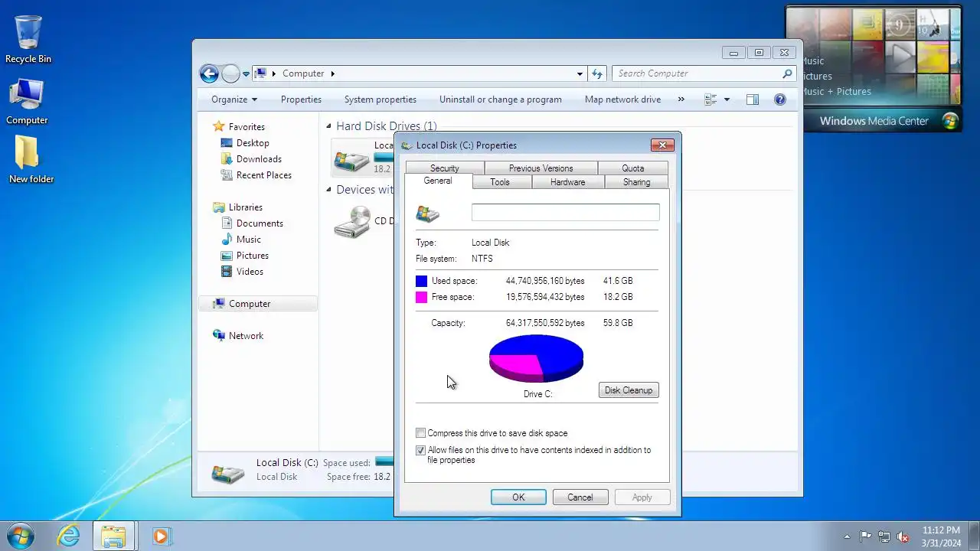Viewport: 980px width, 551px height.
Task: Open view options dropdown arrow
Action: point(727,99)
